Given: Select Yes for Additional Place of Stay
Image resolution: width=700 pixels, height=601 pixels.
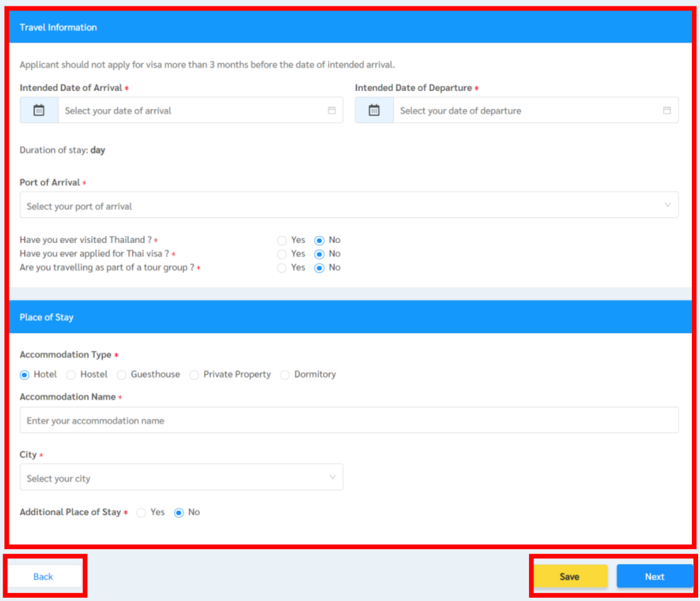Looking at the screenshot, I should [141, 513].
